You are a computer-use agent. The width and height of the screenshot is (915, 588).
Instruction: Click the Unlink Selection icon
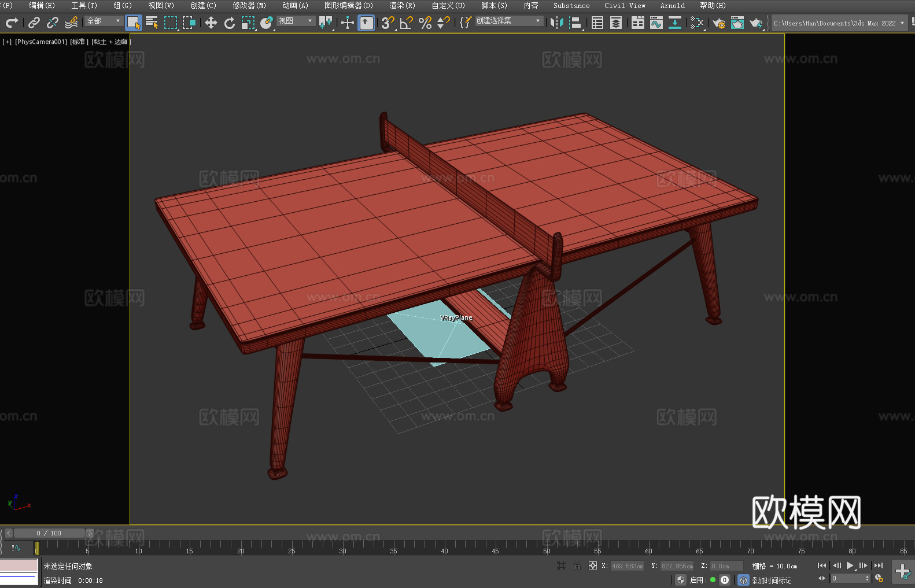pos(53,23)
